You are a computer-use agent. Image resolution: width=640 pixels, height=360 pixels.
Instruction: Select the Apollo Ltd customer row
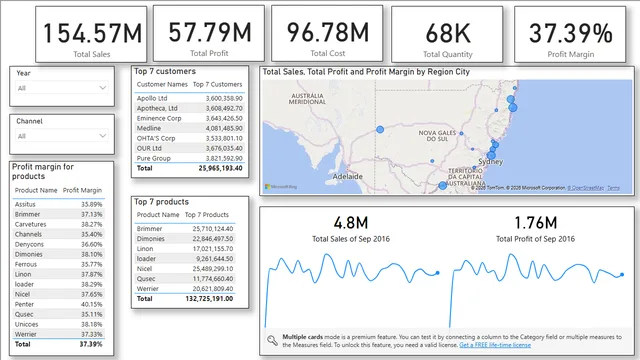pyautogui.click(x=189, y=98)
